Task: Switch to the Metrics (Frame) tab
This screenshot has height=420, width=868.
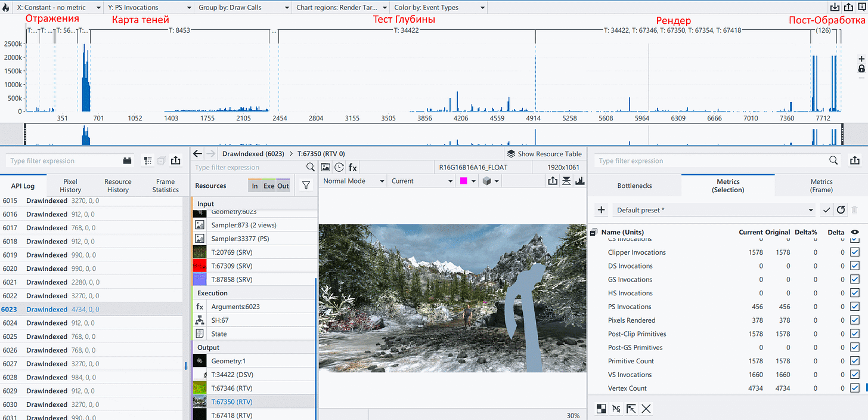Action: coord(821,186)
